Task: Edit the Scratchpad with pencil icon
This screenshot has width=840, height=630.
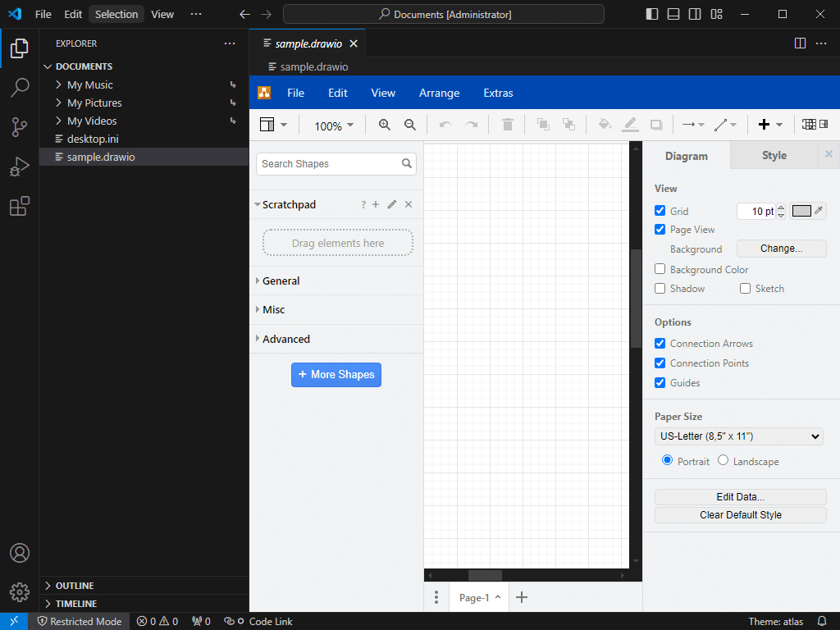Action: point(392,204)
